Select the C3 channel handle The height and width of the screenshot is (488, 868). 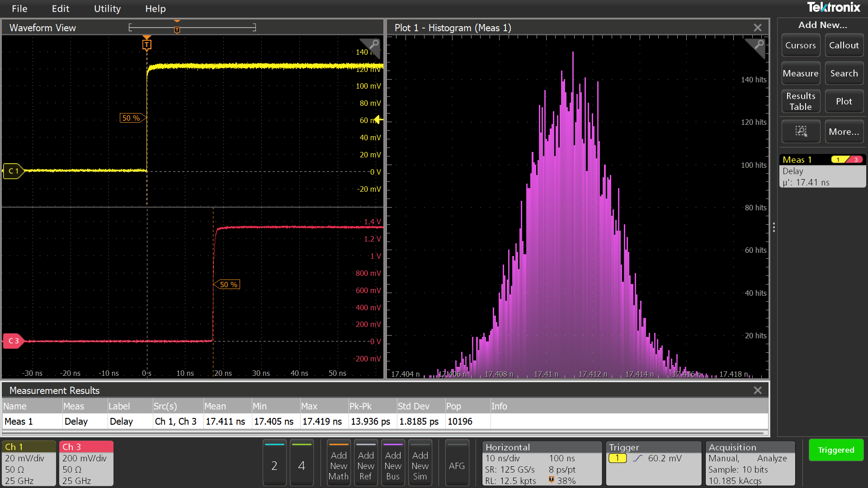13,341
